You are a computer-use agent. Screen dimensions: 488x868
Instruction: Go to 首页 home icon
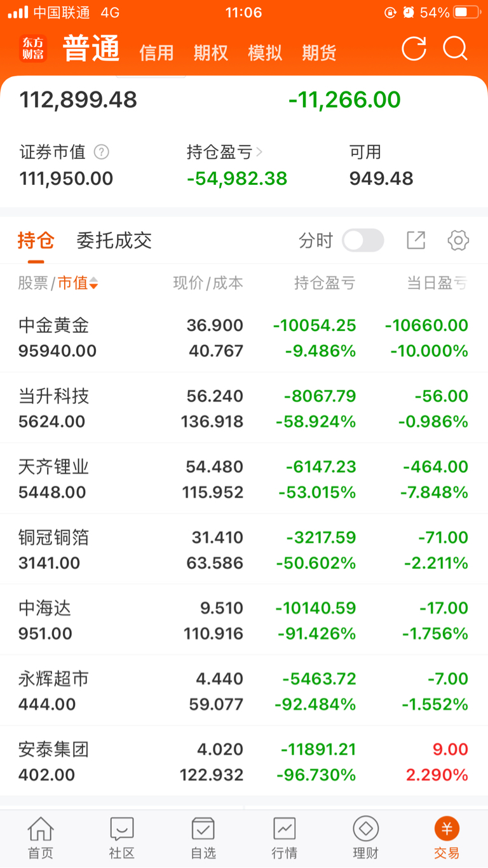41,829
